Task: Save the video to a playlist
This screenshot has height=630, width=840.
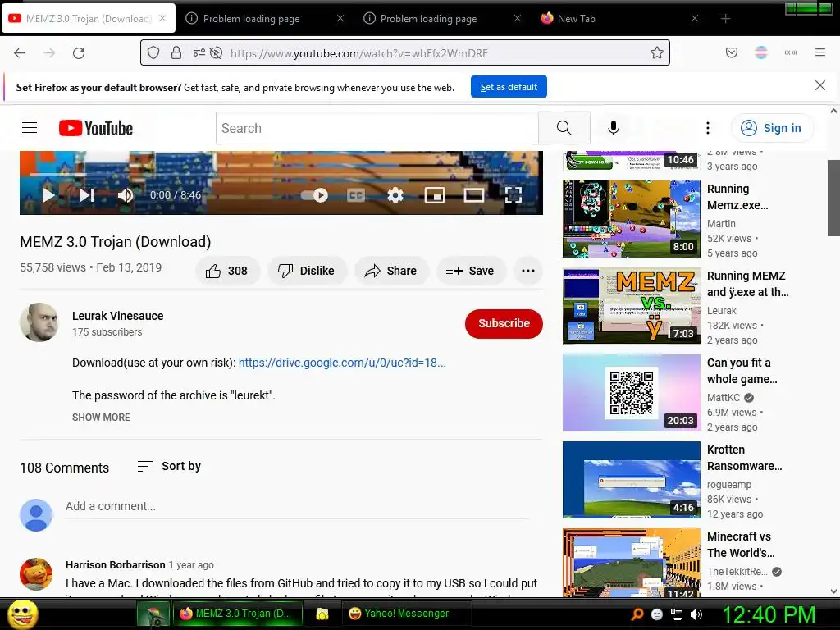Action: [x=470, y=271]
